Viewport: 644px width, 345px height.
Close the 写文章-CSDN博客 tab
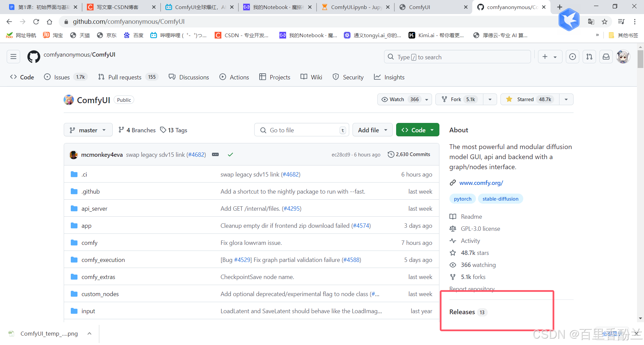[x=154, y=7]
